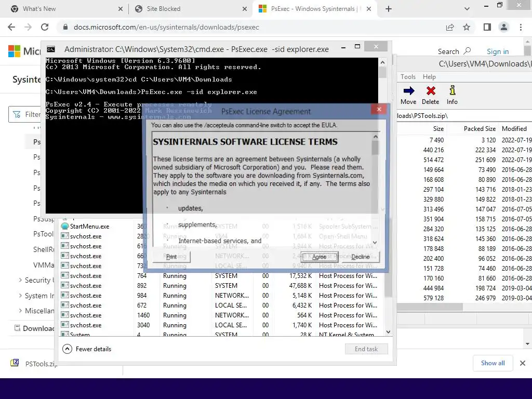The image size is (532, 399).
Task: Click Fewer details in Task Manager
Action: pos(87,349)
